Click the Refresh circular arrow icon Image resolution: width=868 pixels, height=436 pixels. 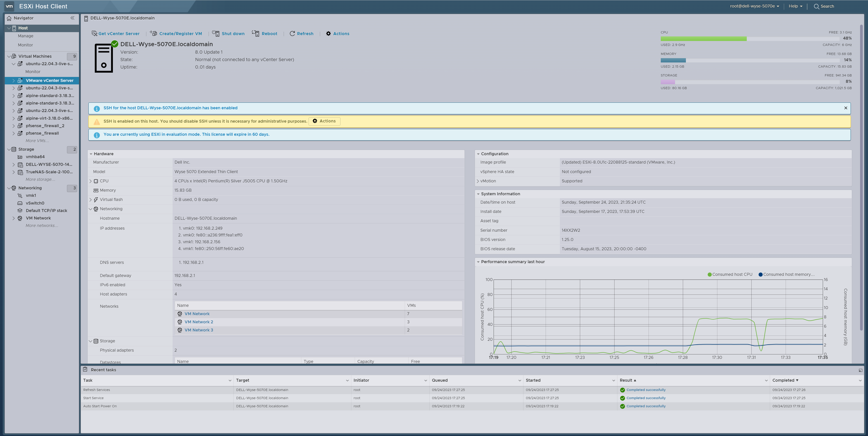point(292,33)
